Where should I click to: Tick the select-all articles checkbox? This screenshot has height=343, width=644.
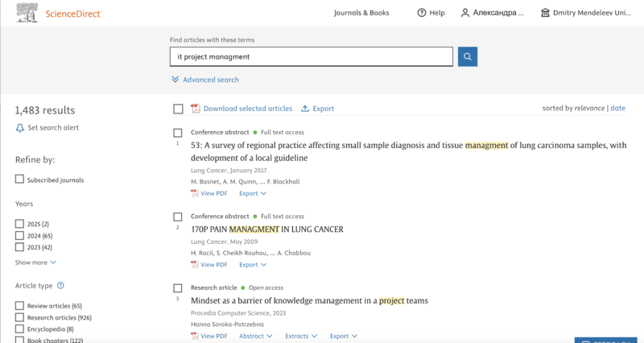coord(178,109)
